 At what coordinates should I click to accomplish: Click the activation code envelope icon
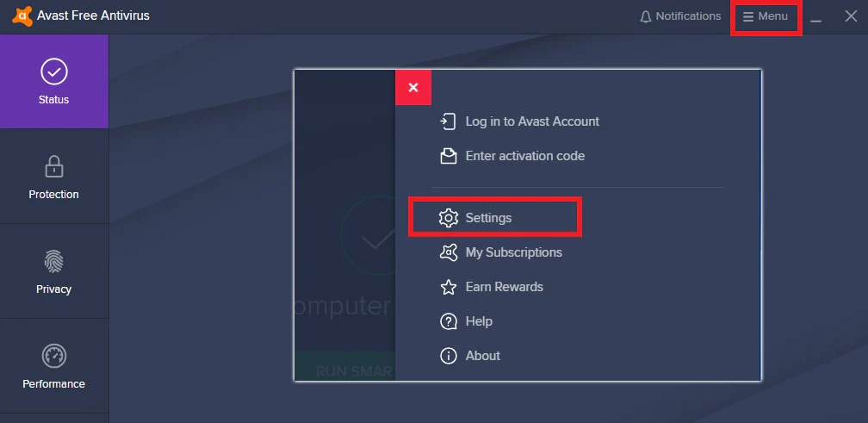click(448, 156)
